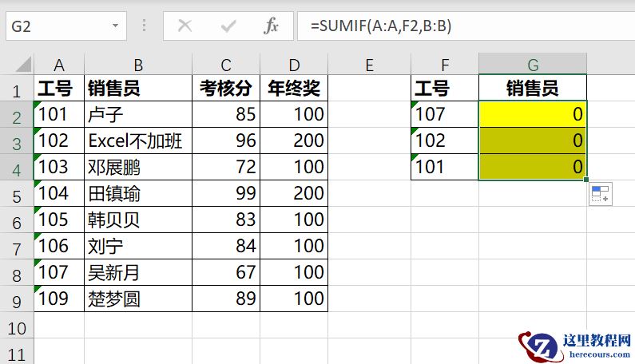Viewport: 635px width, 364px height.
Task: Click the 工号 header in column F
Action: coord(445,88)
